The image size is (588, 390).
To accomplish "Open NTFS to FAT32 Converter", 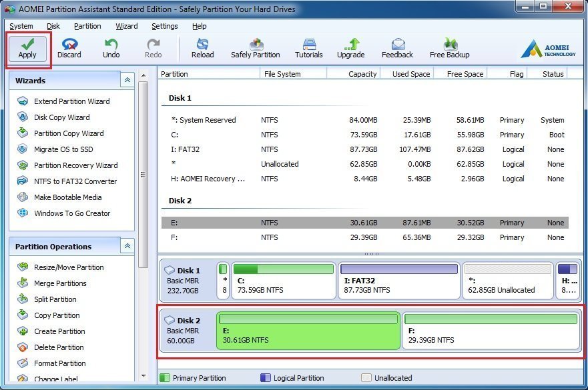I will click(67, 181).
